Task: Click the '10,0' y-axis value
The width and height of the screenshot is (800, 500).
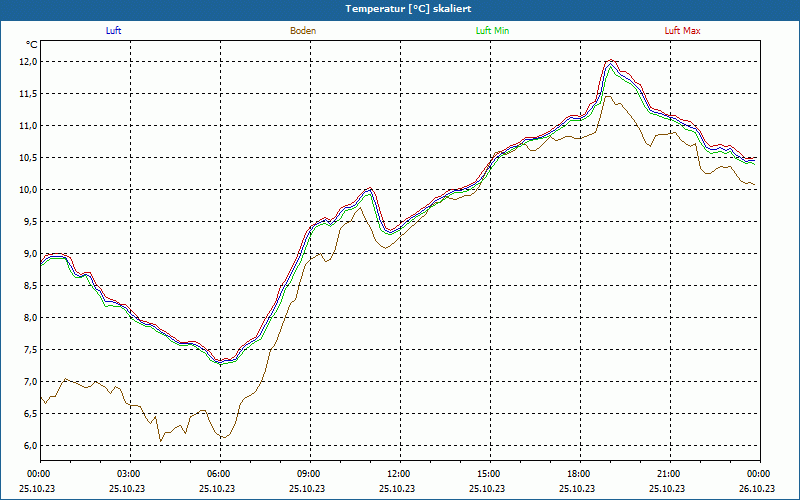Action: [x=29, y=190]
